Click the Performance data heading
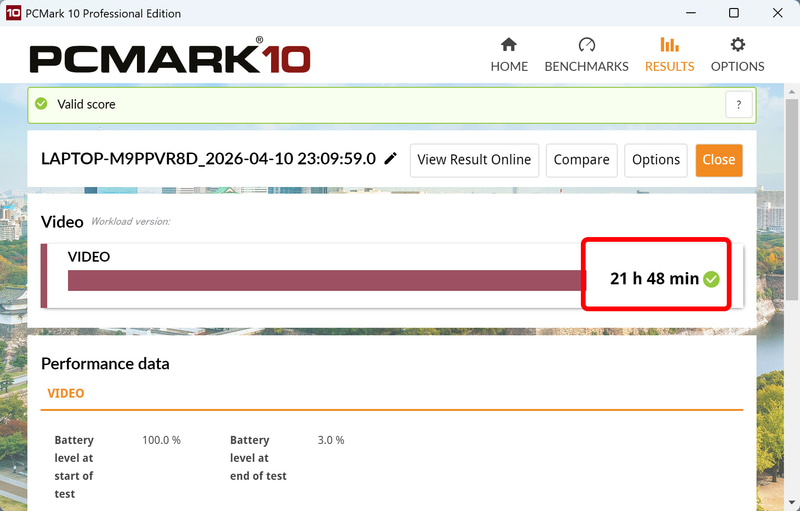This screenshot has height=511, width=800. [105, 364]
